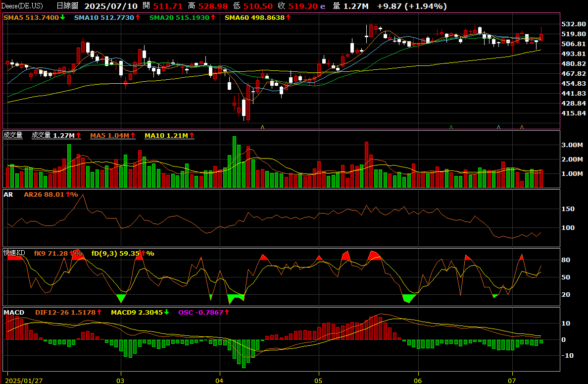Click the red up arrow beside SMA60
The image size is (588, 384).
pos(289,17)
